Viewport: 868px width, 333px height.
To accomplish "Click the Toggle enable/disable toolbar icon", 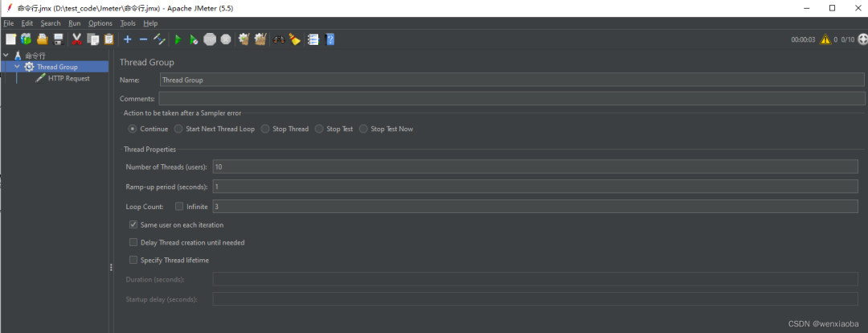I will pos(159,39).
